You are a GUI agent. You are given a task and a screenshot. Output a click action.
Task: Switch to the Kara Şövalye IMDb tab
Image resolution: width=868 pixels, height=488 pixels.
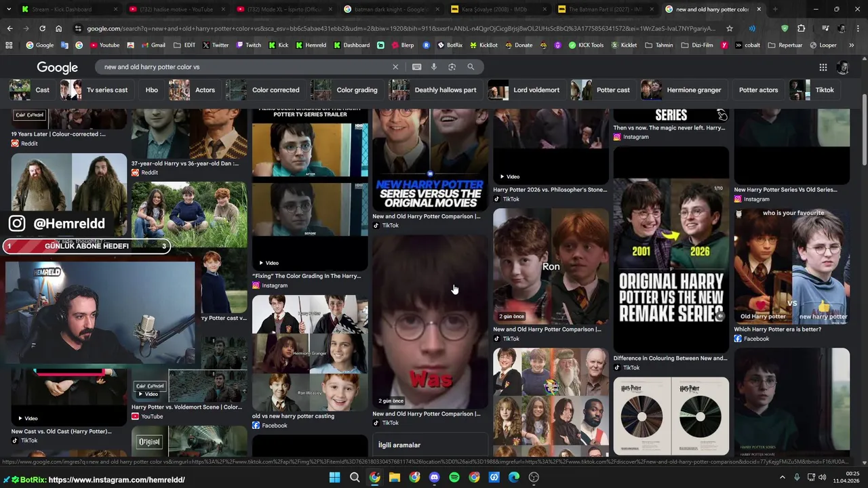(500, 9)
